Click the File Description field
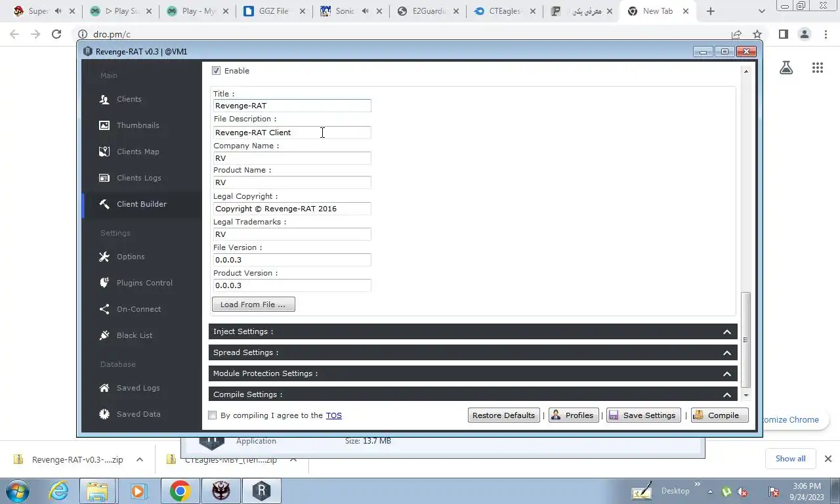840x504 pixels. [292, 133]
